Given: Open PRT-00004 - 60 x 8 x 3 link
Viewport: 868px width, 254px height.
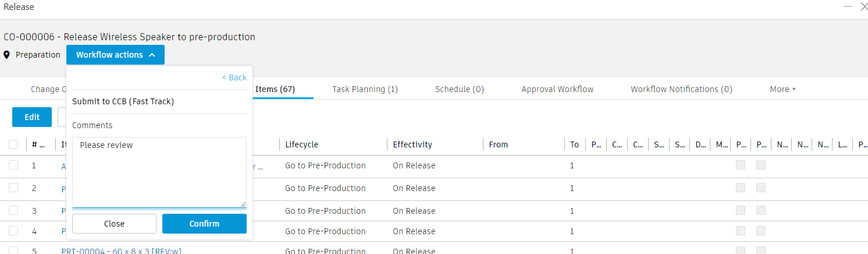Looking at the screenshot, I should (x=122, y=251).
